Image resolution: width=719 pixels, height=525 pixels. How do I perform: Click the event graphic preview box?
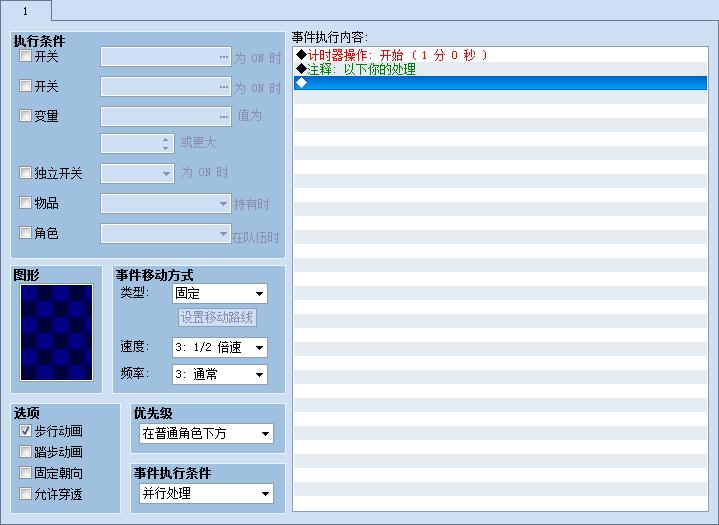coord(56,332)
